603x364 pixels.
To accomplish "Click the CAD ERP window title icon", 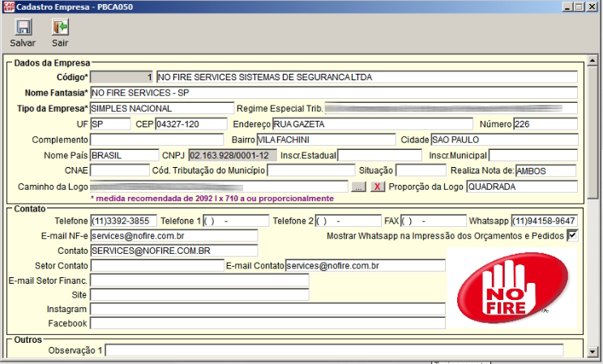I will pos(9,7).
